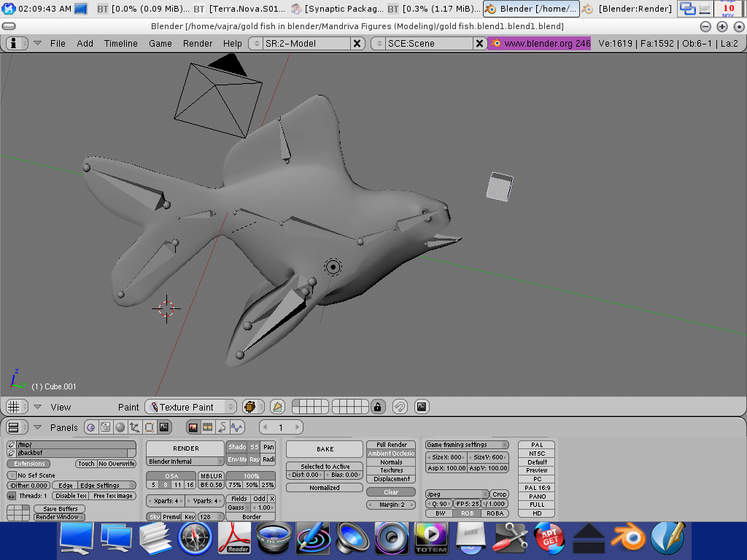Open the Render menu in top bar

pyautogui.click(x=198, y=44)
